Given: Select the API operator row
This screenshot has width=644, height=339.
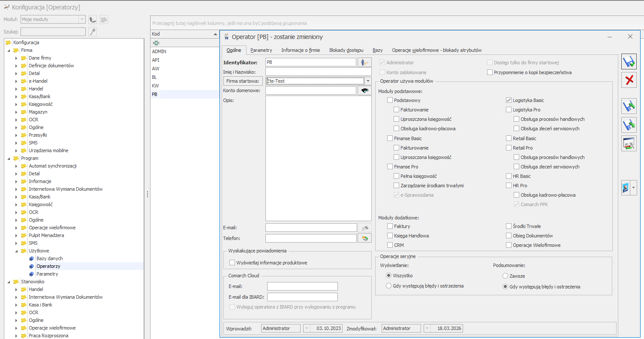Looking at the screenshot, I should click(x=185, y=60).
